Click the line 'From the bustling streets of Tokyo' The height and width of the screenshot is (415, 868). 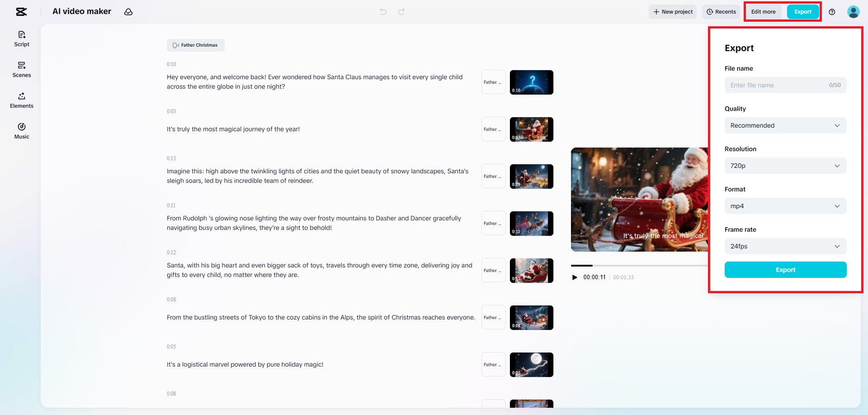click(x=321, y=318)
